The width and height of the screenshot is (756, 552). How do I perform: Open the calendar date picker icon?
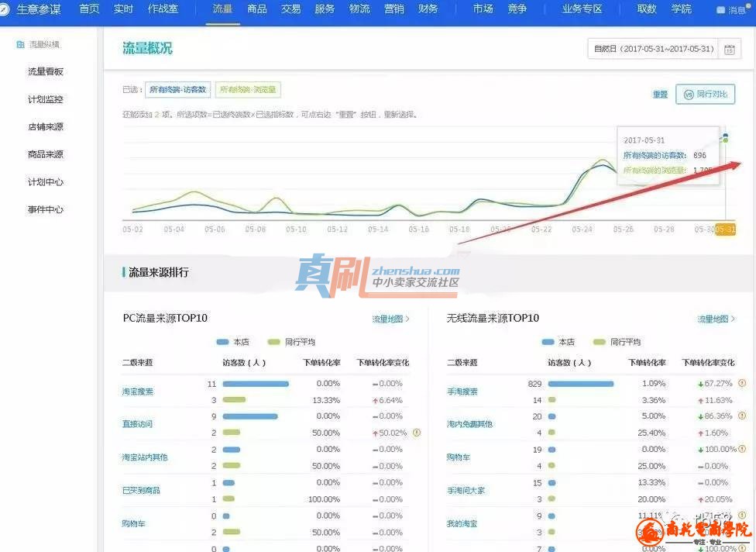[730, 49]
